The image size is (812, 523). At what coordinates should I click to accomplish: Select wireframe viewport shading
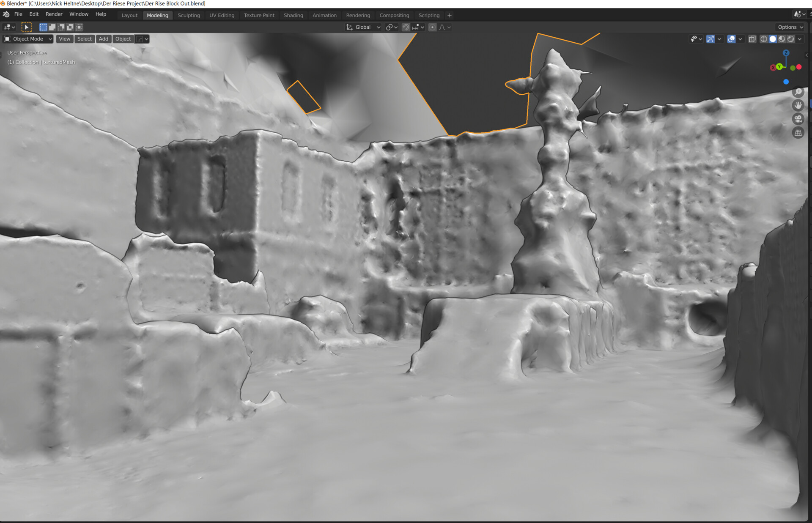(x=763, y=39)
